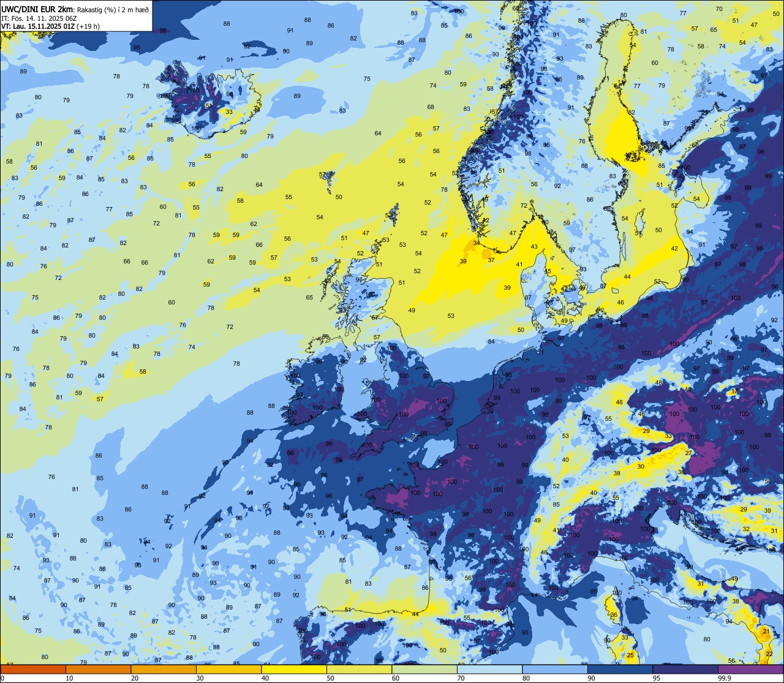The height and width of the screenshot is (683, 784).
Task: Click the map value '21' over southern Italy
Action: (x=765, y=631)
